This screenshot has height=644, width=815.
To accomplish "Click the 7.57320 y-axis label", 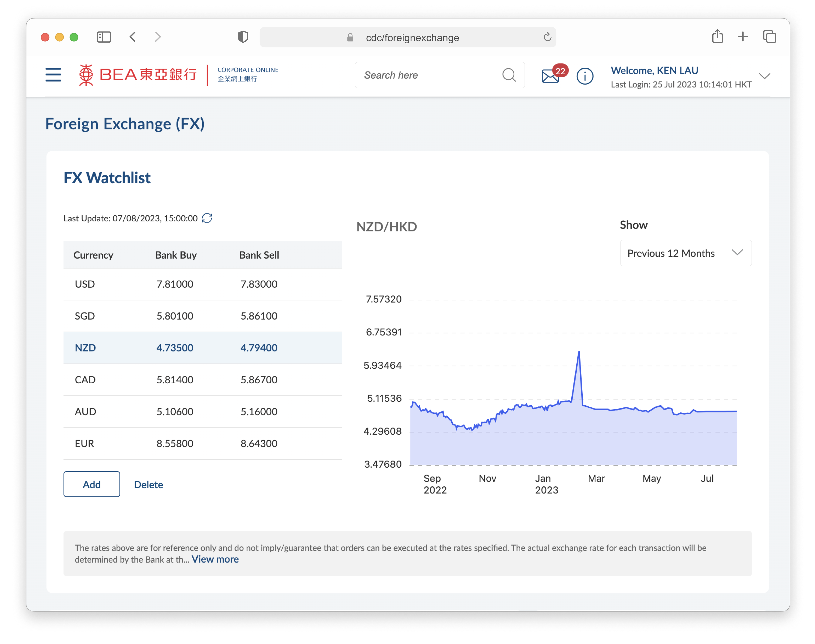I will [x=384, y=299].
